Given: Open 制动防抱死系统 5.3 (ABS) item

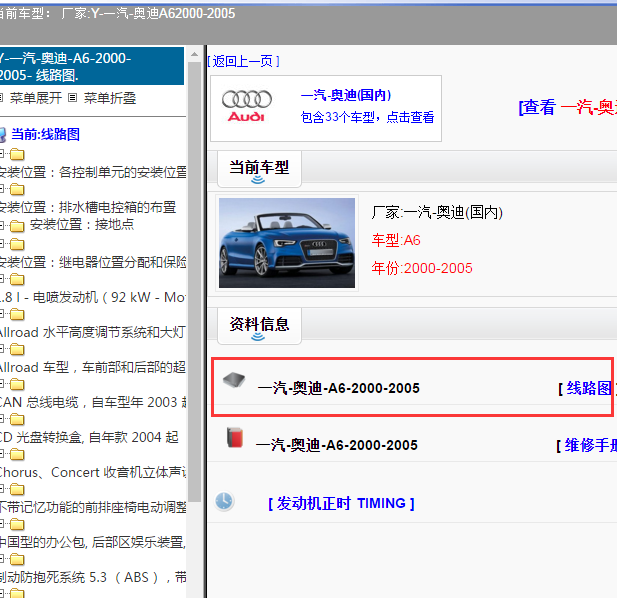Looking at the screenshot, I should click(93, 577).
